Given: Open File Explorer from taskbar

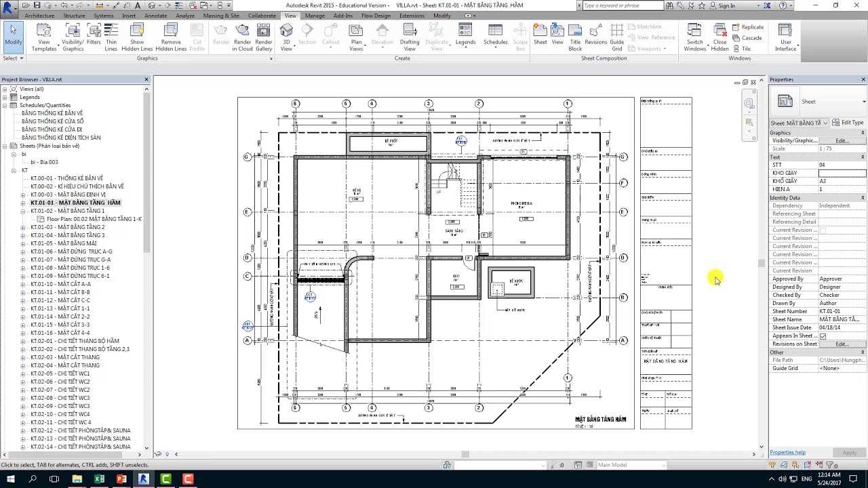Looking at the screenshot, I should pyautogui.click(x=77, y=479).
